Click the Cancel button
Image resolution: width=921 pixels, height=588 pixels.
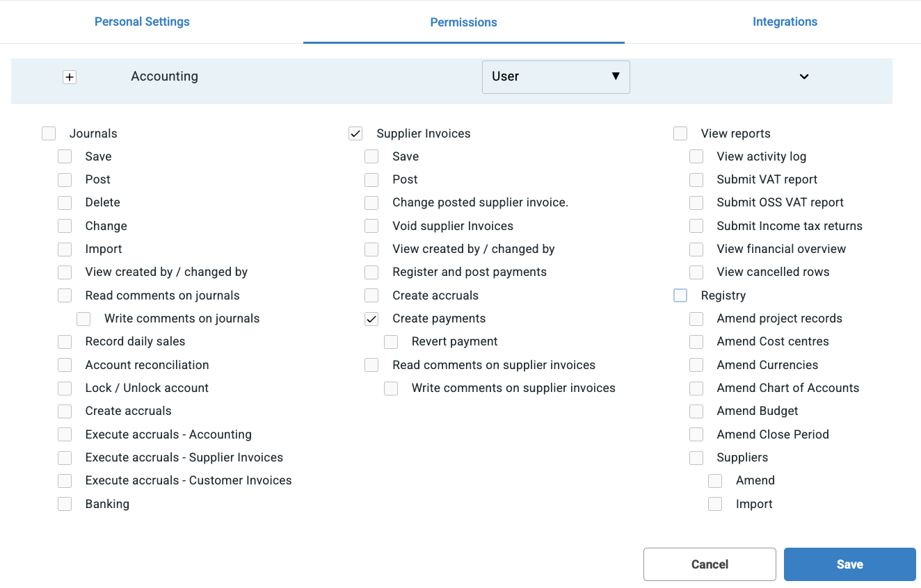[710, 564]
